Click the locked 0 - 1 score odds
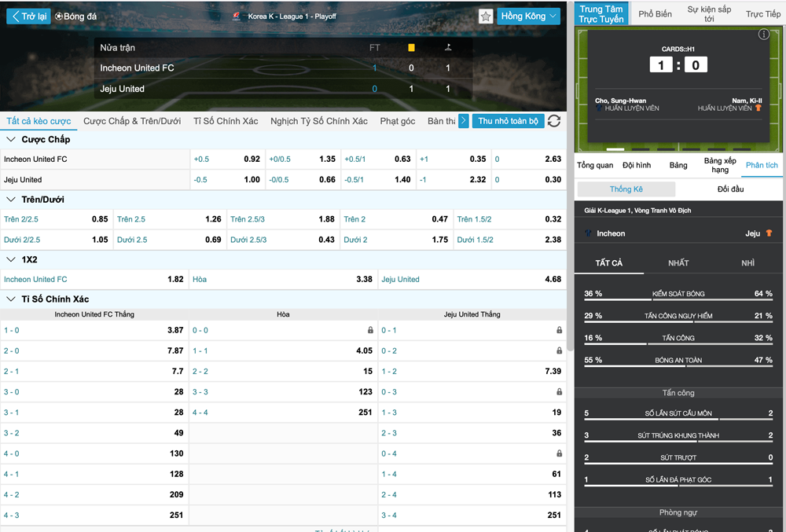Viewport: 786px width, 532px height. tap(559, 330)
